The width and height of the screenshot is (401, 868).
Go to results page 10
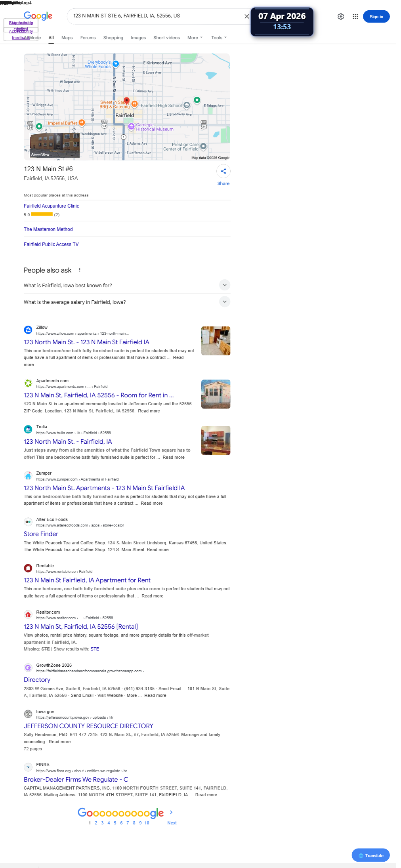pyautogui.click(x=147, y=823)
